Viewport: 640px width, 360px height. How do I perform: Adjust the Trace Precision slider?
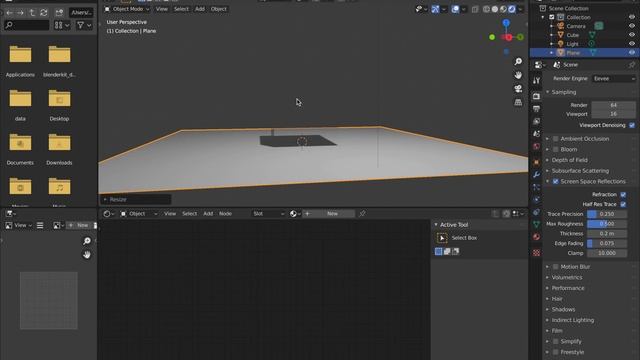[x=607, y=214]
